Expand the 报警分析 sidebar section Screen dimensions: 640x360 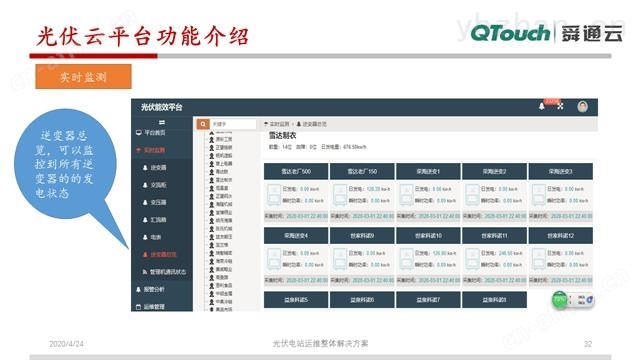coord(150,289)
